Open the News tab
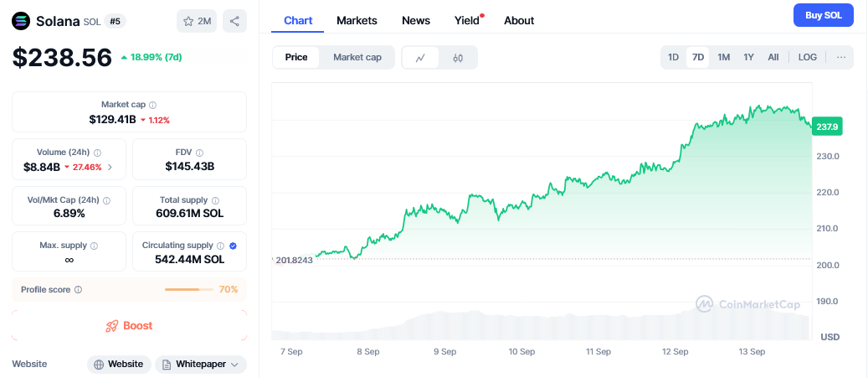The image size is (868, 378). click(x=416, y=20)
